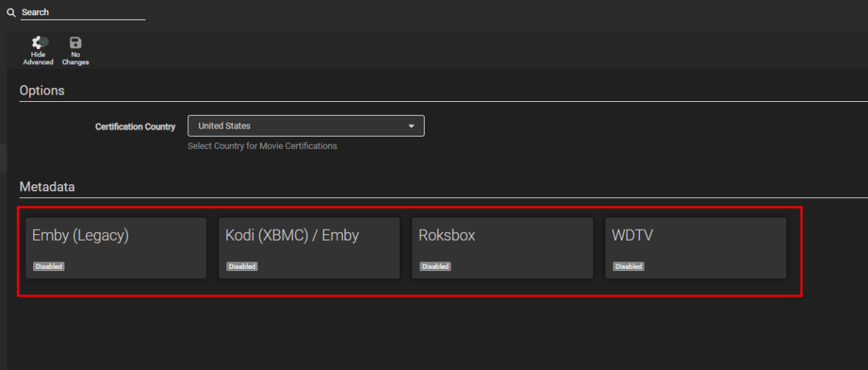Open the Certification Country dropdown
This screenshot has width=868, height=370.
tap(306, 126)
